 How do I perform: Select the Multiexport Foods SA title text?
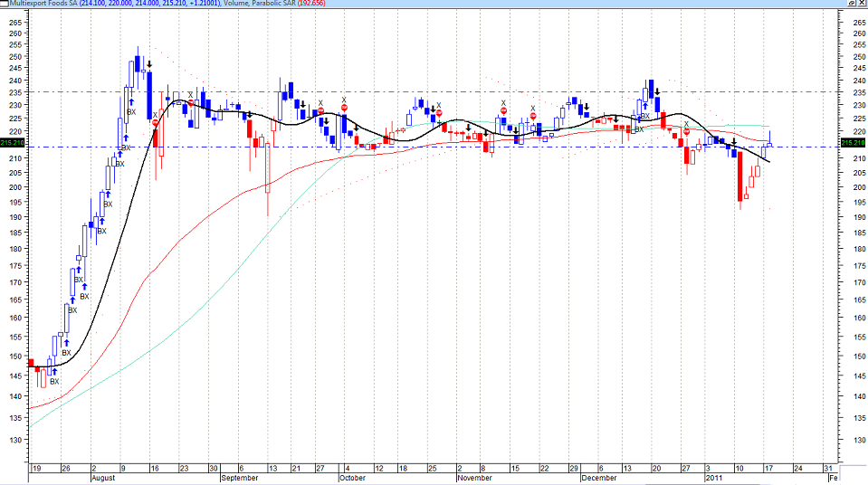click(43, 4)
